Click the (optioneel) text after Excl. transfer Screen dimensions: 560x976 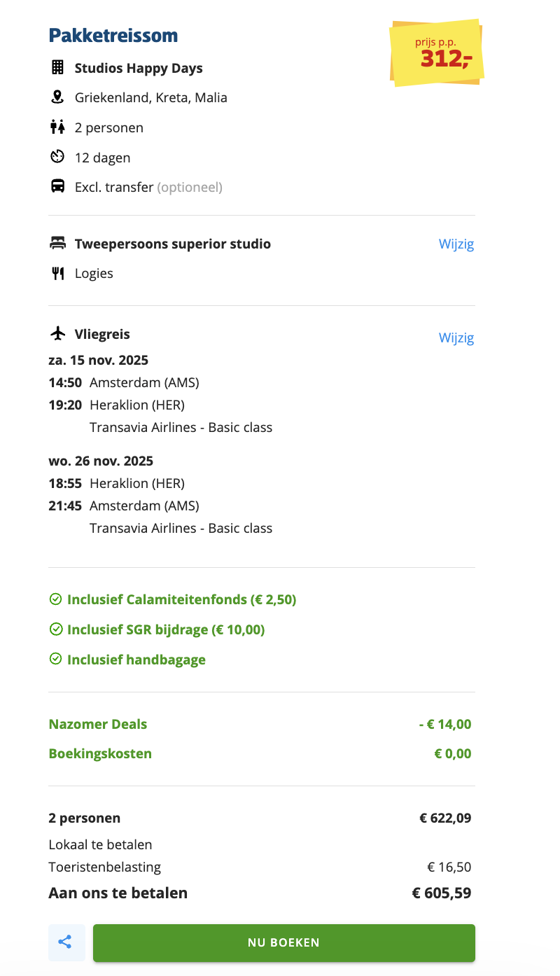190,187
